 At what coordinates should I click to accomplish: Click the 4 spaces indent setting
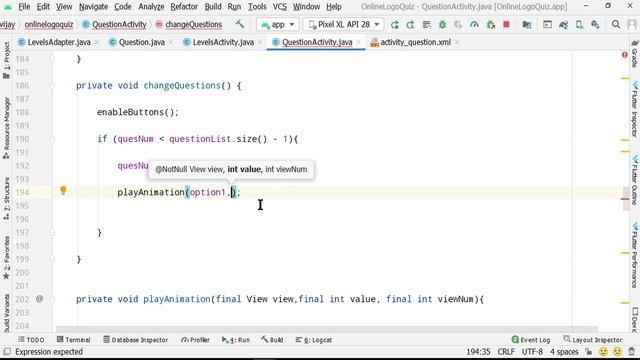(x=564, y=352)
